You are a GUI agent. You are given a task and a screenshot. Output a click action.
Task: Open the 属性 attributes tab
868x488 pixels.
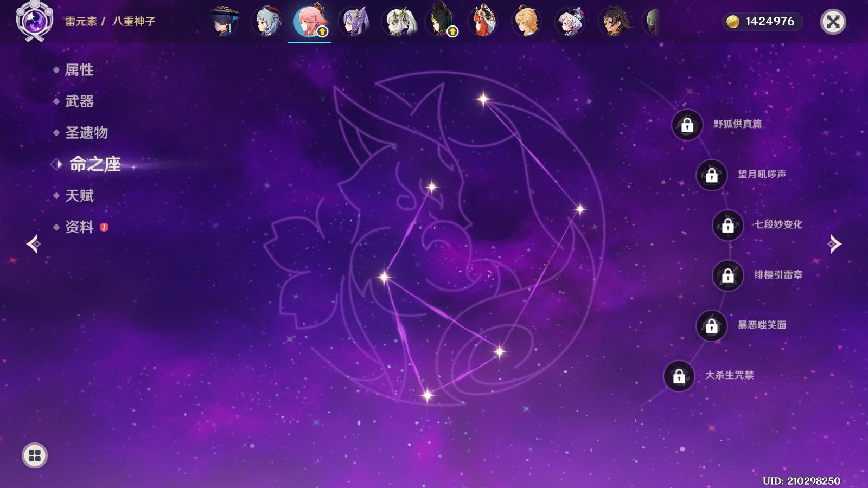tap(79, 70)
